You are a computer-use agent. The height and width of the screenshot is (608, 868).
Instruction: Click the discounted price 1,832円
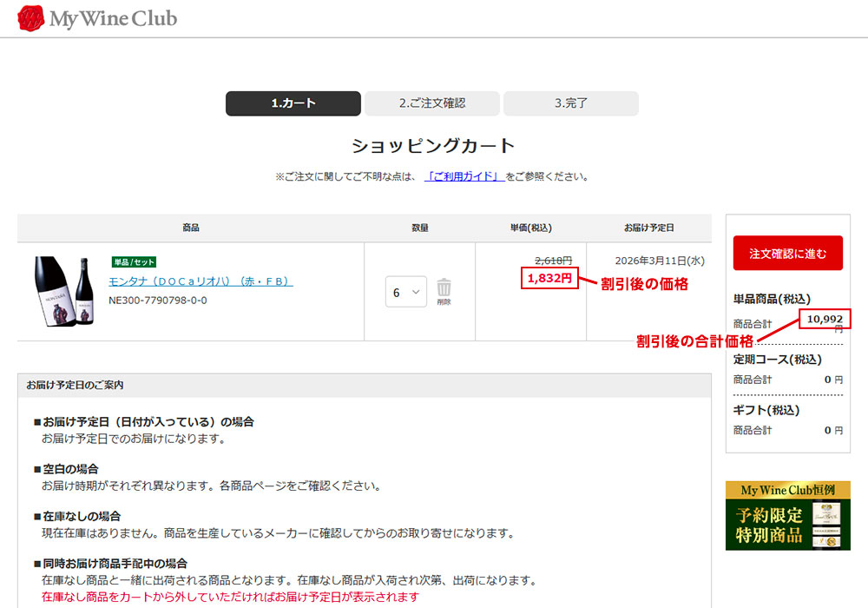click(x=549, y=278)
